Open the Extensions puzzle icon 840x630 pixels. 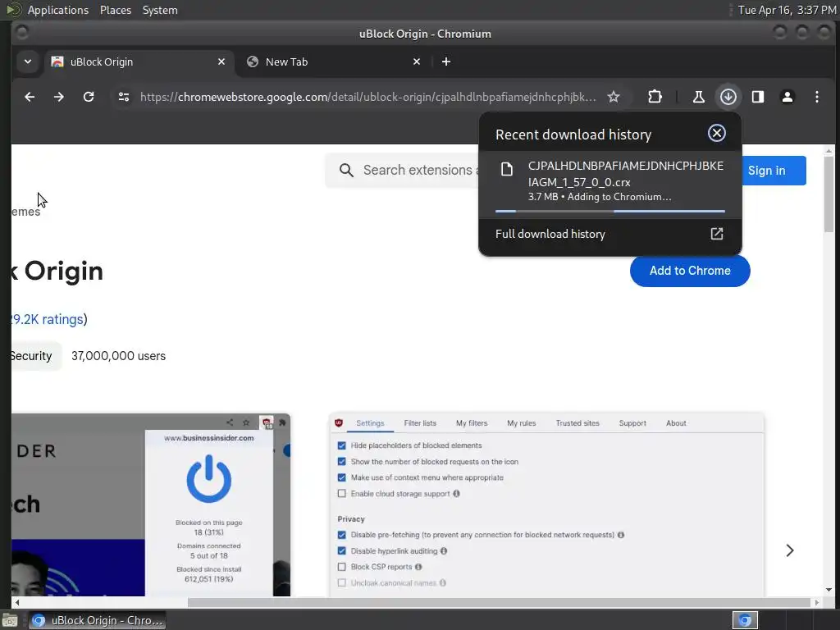coord(655,97)
